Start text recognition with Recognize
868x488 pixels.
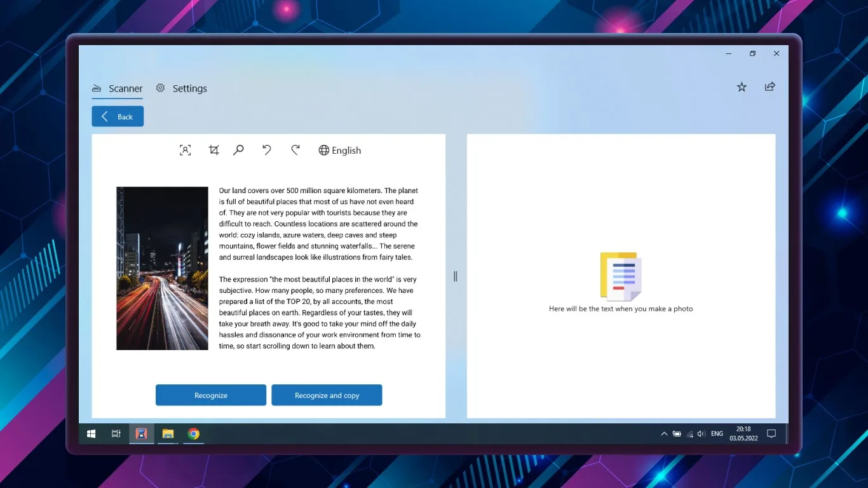pos(211,395)
